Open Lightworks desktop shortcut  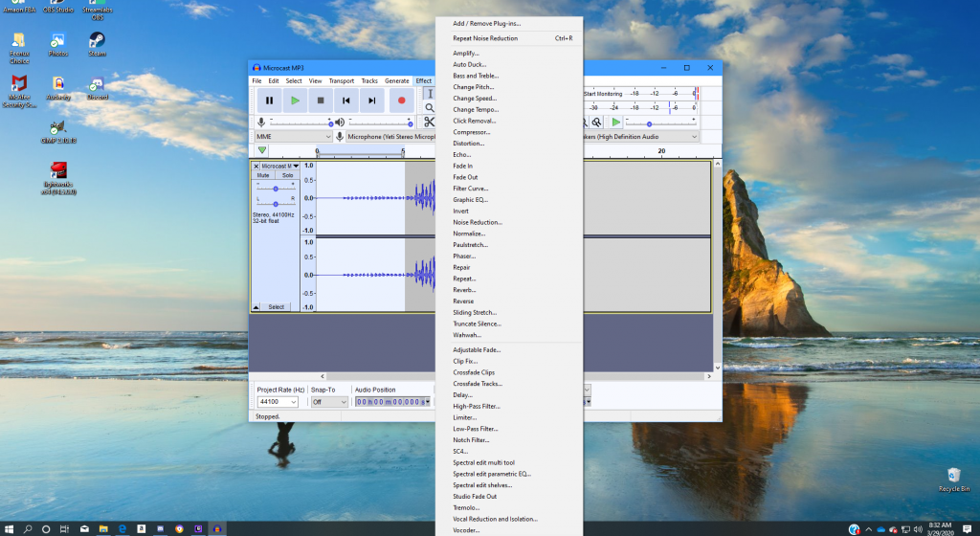58,178
